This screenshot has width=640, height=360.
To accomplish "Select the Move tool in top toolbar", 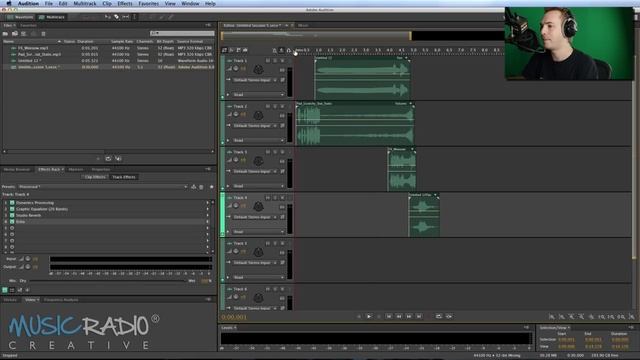I will [107, 17].
